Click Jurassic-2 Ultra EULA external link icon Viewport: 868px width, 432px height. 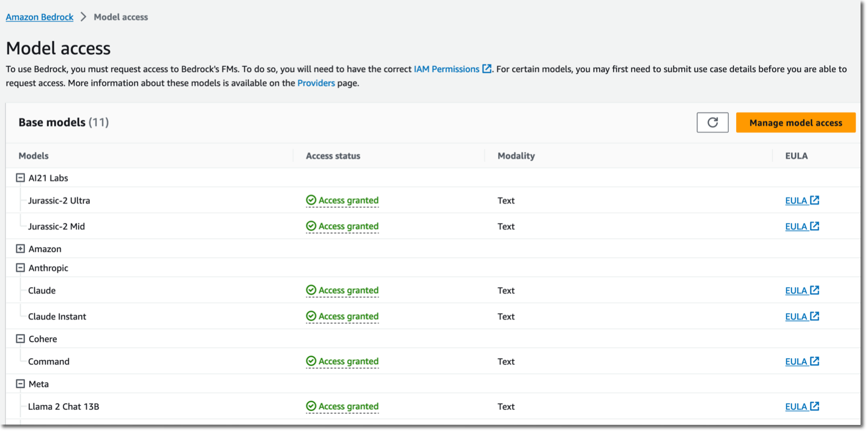pyautogui.click(x=814, y=200)
